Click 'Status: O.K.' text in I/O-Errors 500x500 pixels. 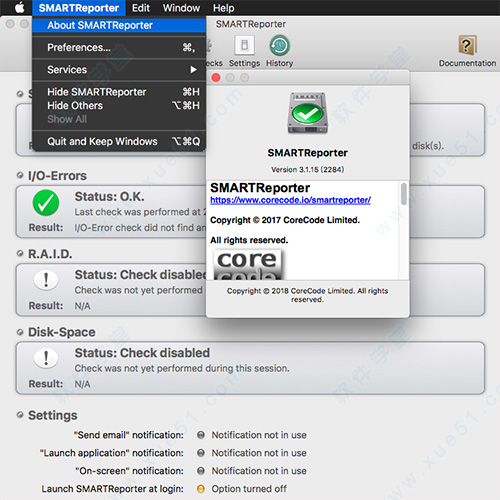109,197
